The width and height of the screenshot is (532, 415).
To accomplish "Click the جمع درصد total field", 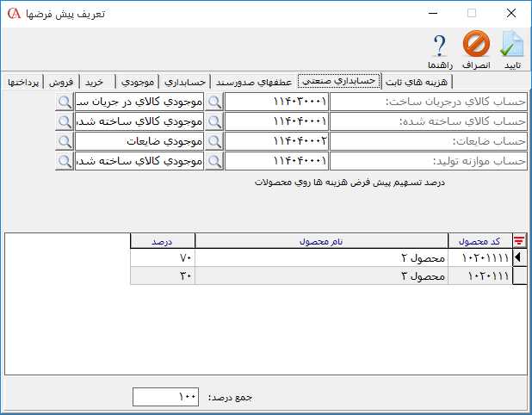I will [165, 397].
